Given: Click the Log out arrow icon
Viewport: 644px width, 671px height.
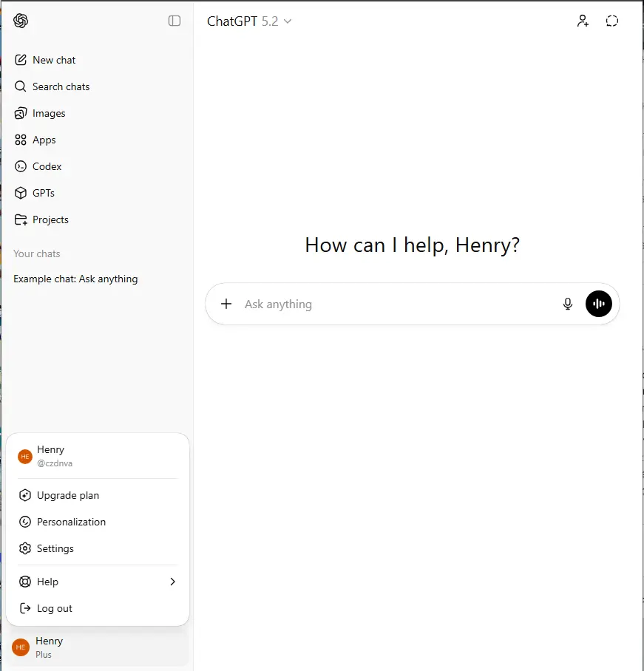Looking at the screenshot, I should point(25,608).
